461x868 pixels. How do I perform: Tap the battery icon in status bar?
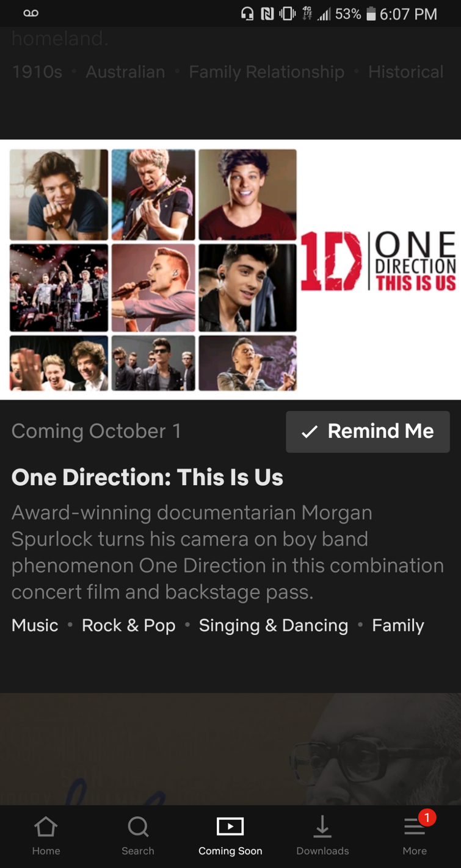(x=371, y=14)
